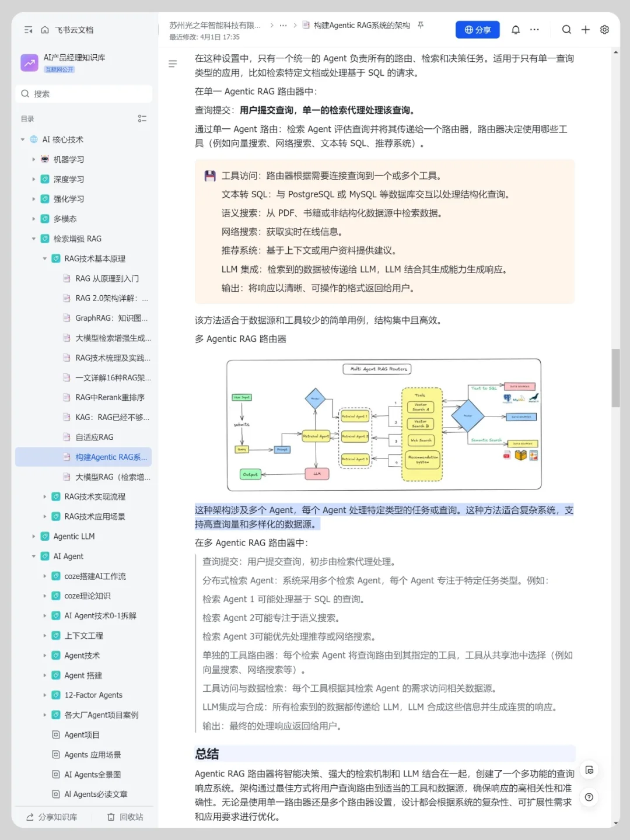
Task: Select the 构建Agentic RAG系 document in the tree
Action: 83,457
